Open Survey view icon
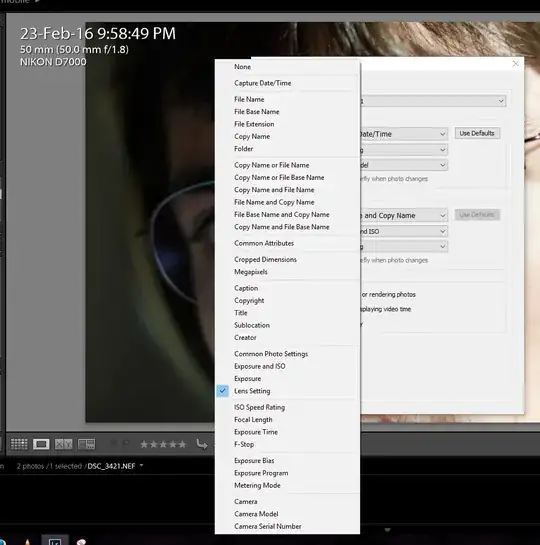The width and height of the screenshot is (540, 545). 87,444
